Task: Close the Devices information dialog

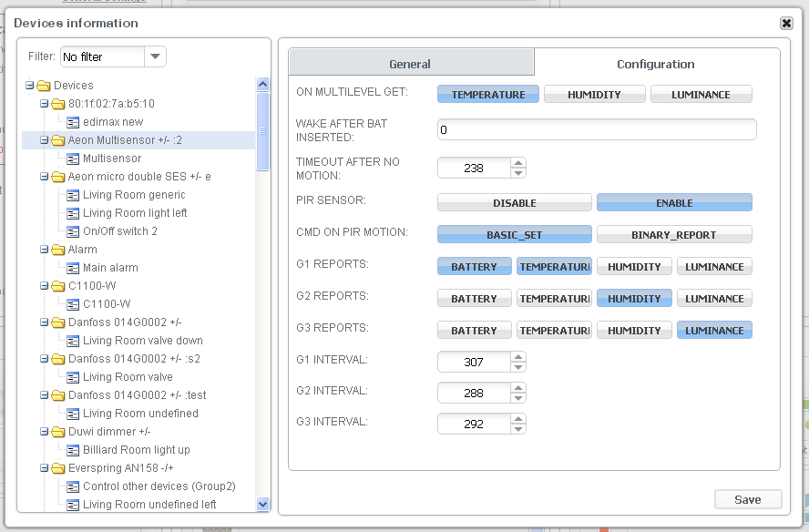Action: pos(786,23)
